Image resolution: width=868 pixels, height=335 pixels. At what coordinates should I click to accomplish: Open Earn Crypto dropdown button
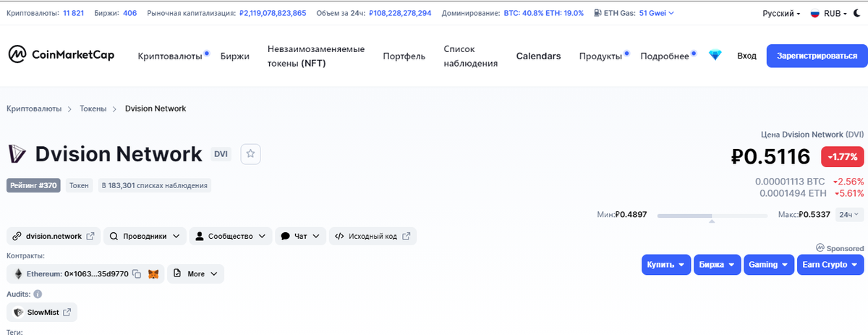click(830, 265)
